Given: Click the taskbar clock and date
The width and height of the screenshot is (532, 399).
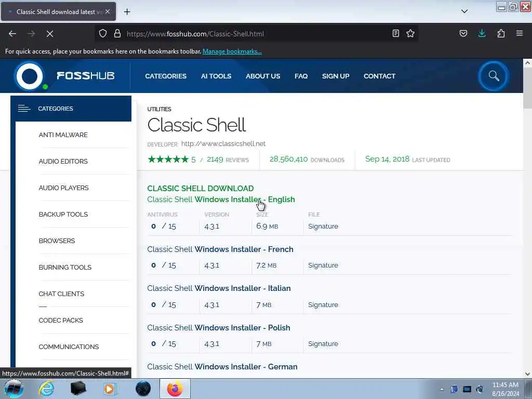Looking at the screenshot, I should [x=505, y=389].
